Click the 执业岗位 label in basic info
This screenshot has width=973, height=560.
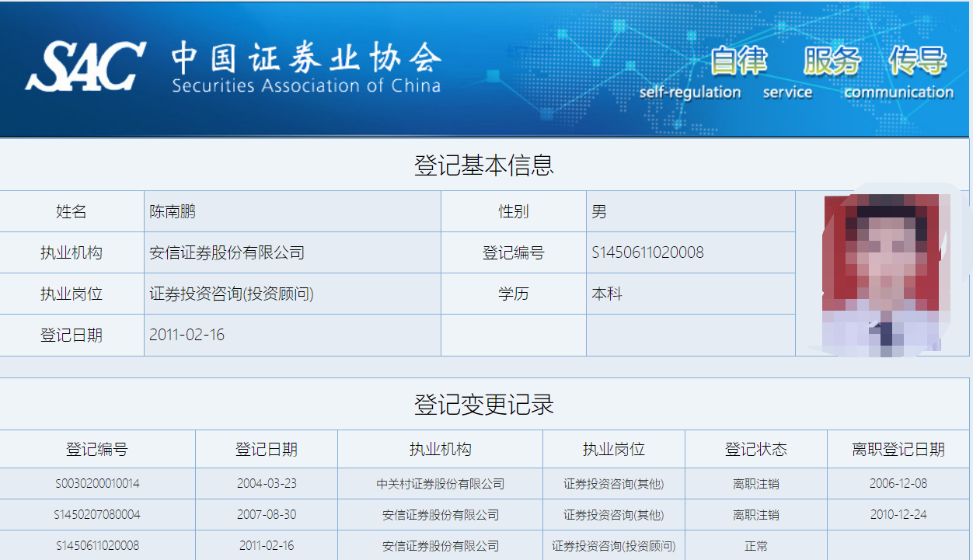71,294
